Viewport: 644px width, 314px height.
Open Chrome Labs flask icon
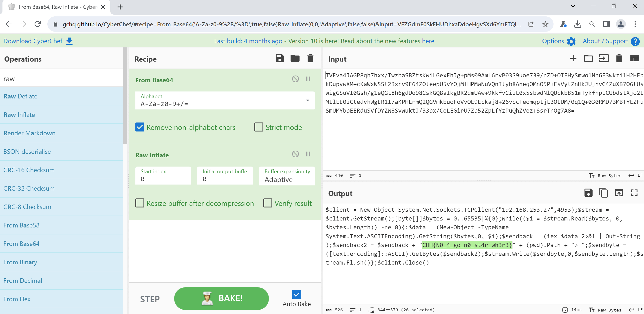[563, 24]
